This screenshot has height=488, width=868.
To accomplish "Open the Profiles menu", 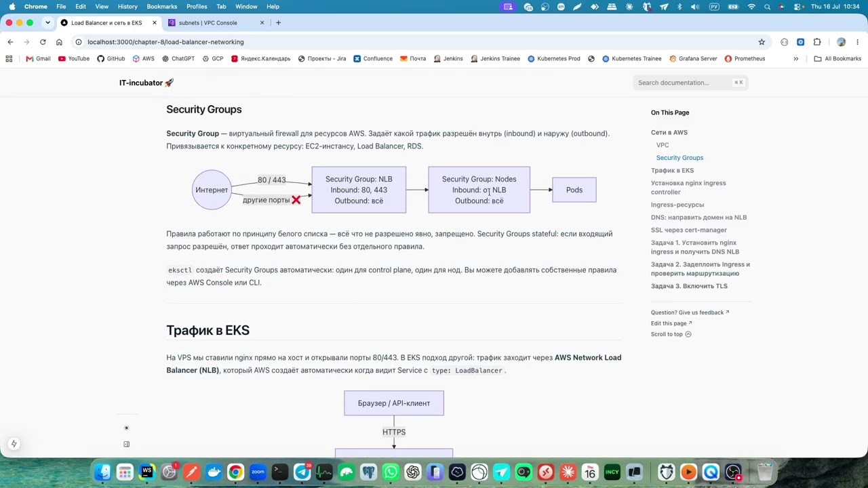I will click(197, 7).
